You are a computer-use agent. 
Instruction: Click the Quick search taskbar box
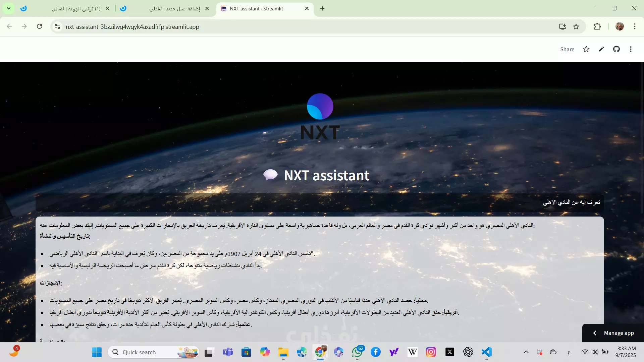pyautogui.click(x=154, y=352)
